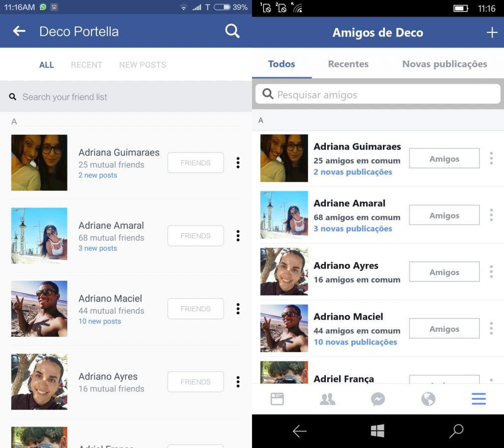
Task: Tap the back arrow beside Deco Portella
Action: (19, 31)
